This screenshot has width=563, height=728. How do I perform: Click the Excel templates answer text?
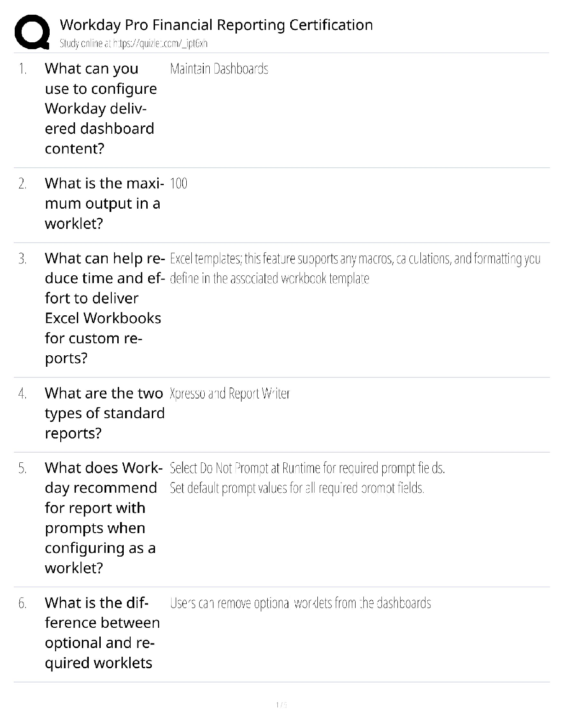point(354,268)
